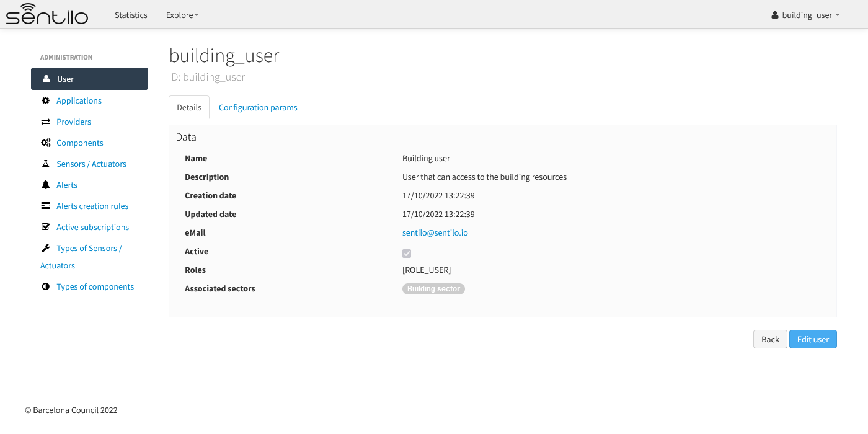Click the list icon beside Alerts creation rules
This screenshot has height=434, width=868.
[x=45, y=206]
